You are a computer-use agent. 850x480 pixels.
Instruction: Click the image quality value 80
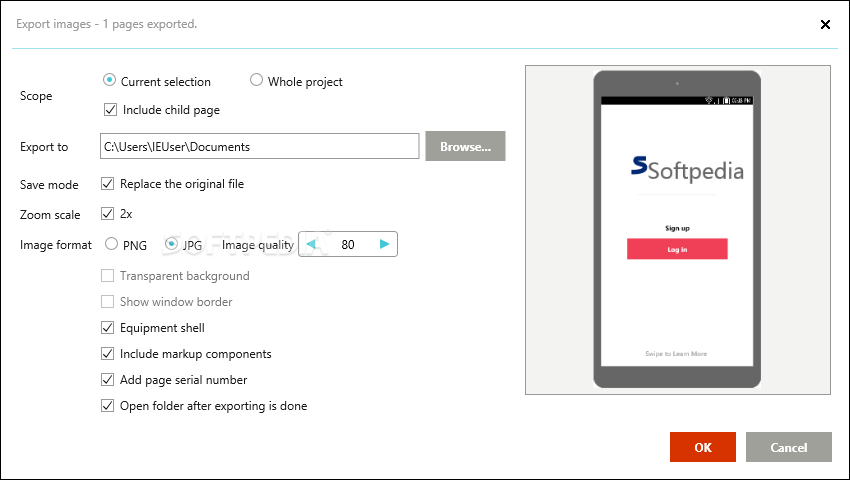point(348,245)
